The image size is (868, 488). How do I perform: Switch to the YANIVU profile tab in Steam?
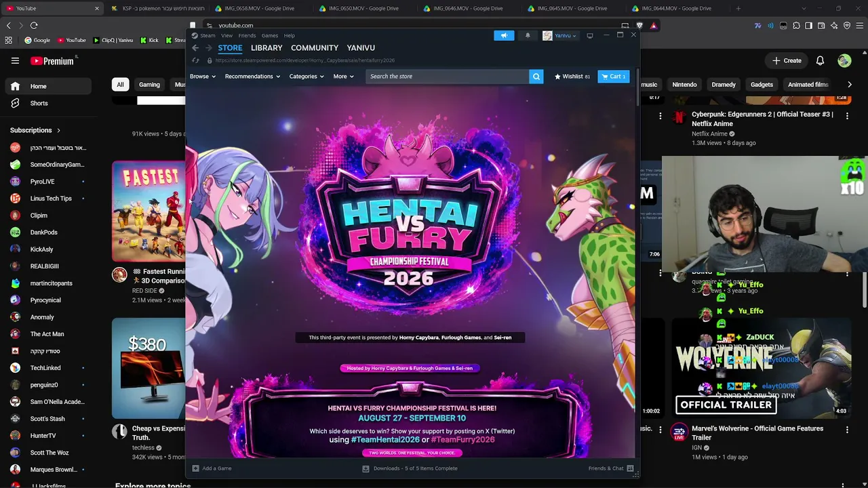[361, 48]
